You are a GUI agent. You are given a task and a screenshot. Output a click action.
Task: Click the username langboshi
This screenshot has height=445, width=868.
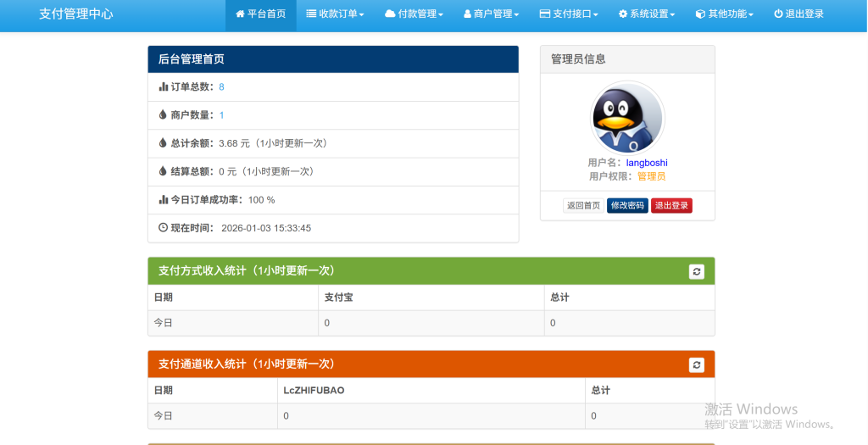[x=647, y=164]
